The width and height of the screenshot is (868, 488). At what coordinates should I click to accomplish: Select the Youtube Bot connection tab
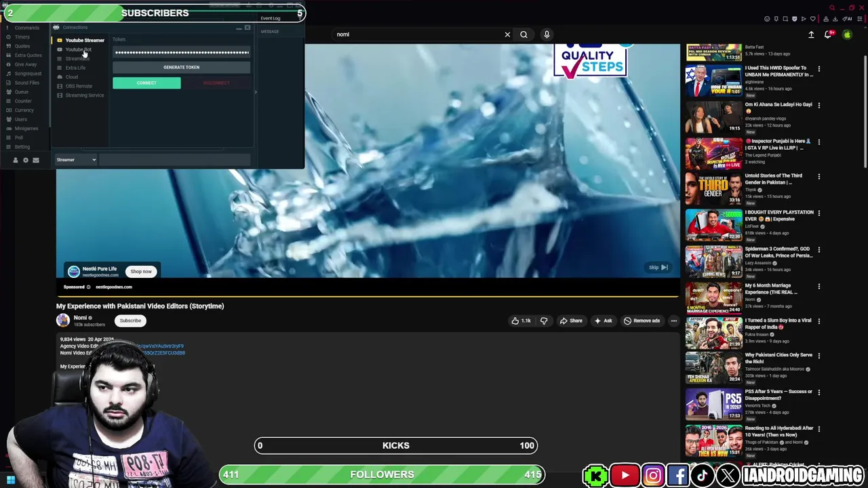click(75, 49)
